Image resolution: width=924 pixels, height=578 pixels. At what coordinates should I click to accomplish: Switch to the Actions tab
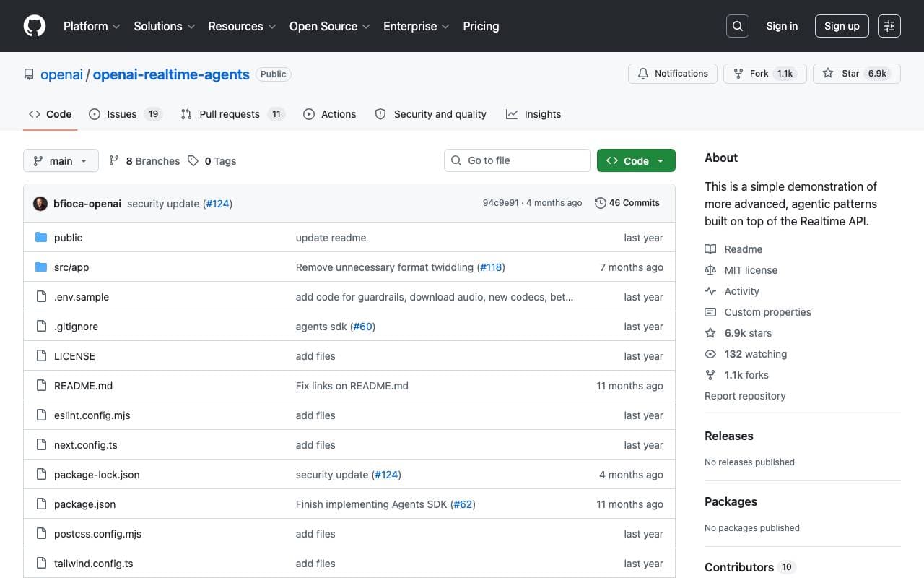click(330, 114)
